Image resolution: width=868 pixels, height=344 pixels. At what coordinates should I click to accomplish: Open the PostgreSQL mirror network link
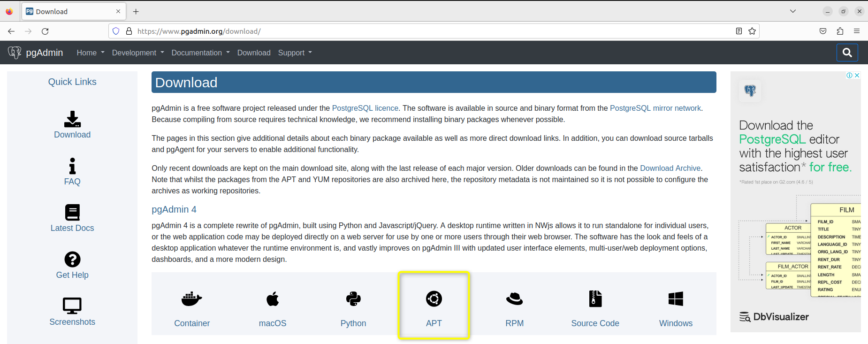pyautogui.click(x=655, y=108)
